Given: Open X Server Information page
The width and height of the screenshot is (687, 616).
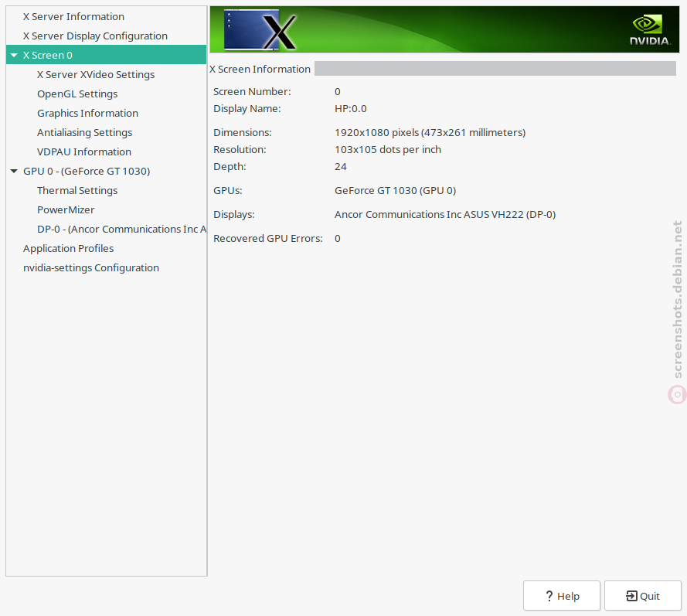Looking at the screenshot, I should 73,17.
